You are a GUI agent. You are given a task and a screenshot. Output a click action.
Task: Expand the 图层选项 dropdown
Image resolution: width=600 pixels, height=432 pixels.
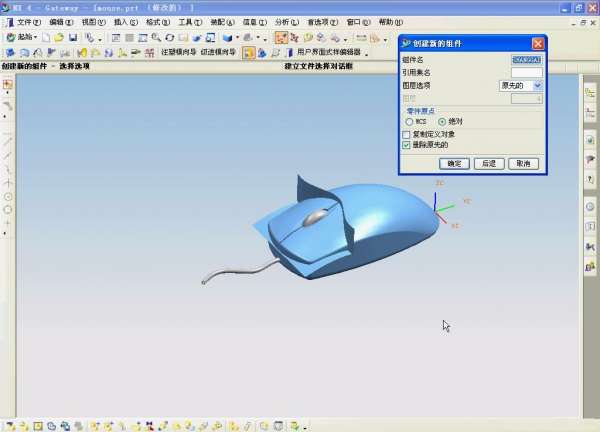tap(538, 86)
